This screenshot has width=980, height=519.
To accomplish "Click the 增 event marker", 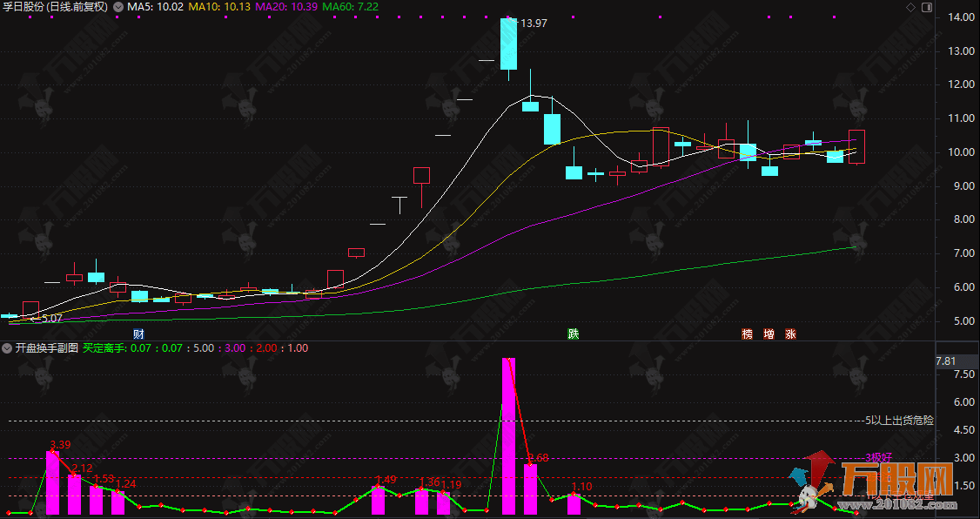I will point(769,334).
